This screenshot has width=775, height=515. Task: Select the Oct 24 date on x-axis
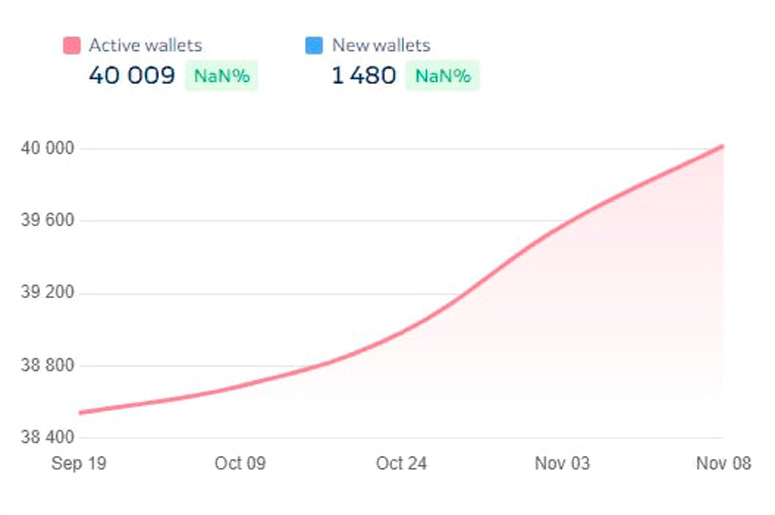[403, 464]
